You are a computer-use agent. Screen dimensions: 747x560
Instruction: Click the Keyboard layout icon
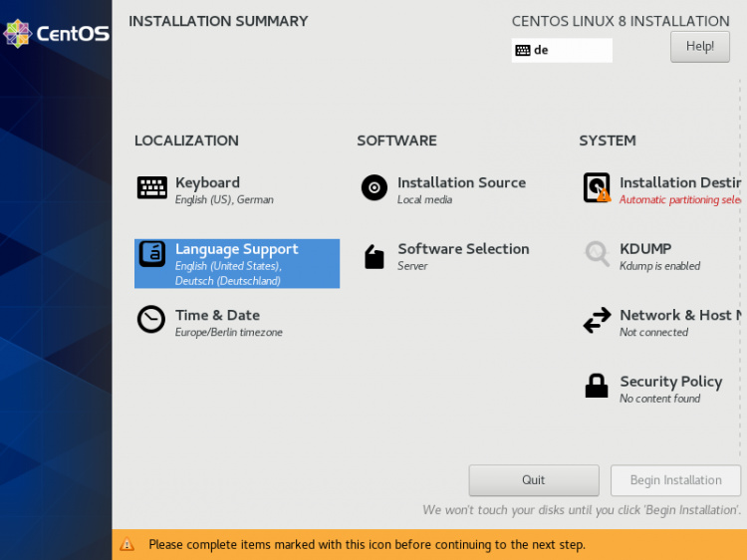pos(152,188)
